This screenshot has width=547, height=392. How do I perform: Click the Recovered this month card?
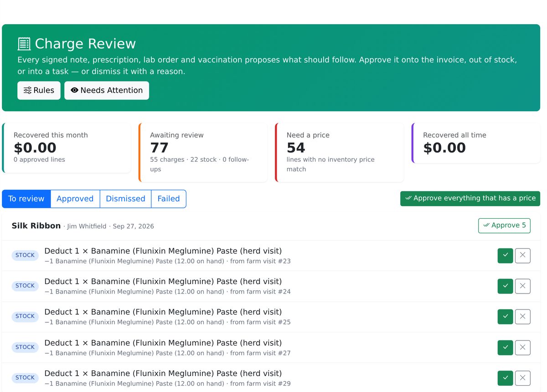coord(67,148)
